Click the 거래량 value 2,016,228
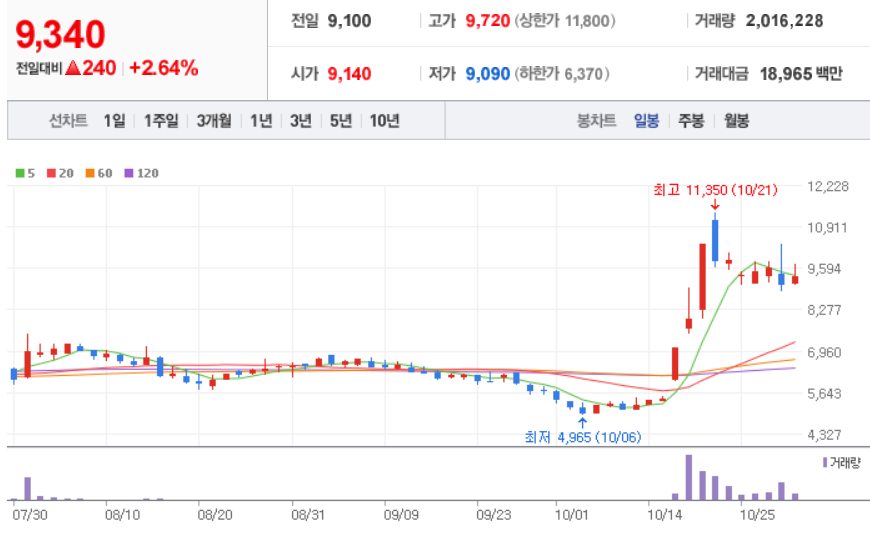 785,21
